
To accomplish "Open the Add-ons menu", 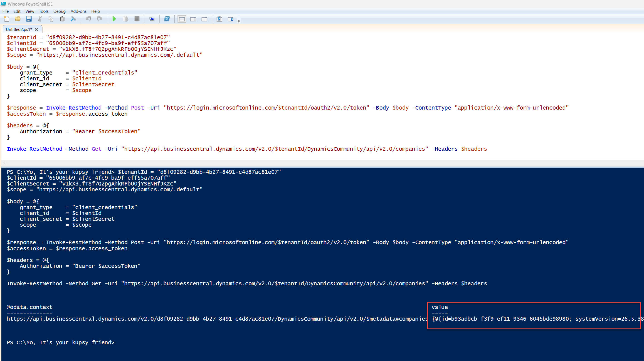I will (78, 11).
